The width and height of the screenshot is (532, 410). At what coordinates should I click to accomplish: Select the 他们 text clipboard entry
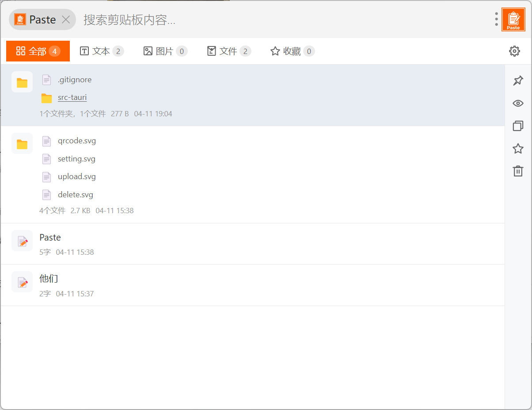coord(252,285)
